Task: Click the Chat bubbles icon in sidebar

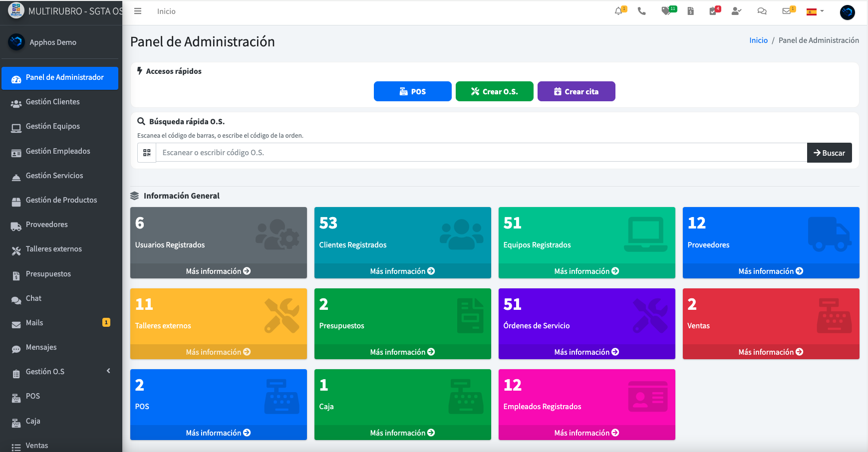Action: [16, 300]
